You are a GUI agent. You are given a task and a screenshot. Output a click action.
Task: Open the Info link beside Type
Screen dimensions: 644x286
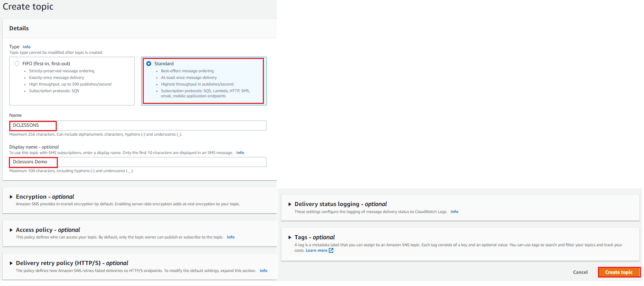click(27, 47)
